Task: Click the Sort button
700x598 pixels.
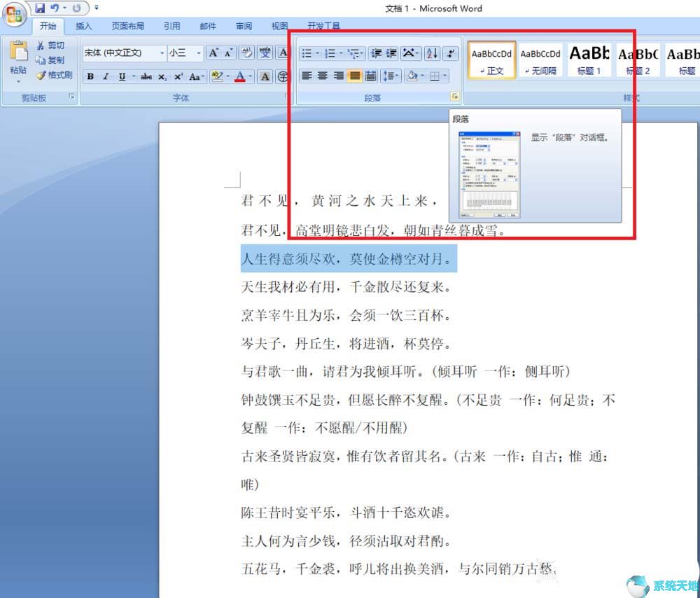Action: click(x=432, y=54)
